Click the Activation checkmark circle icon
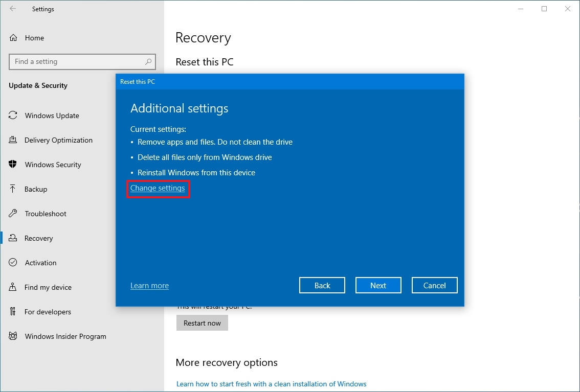580x392 pixels. 13,262
